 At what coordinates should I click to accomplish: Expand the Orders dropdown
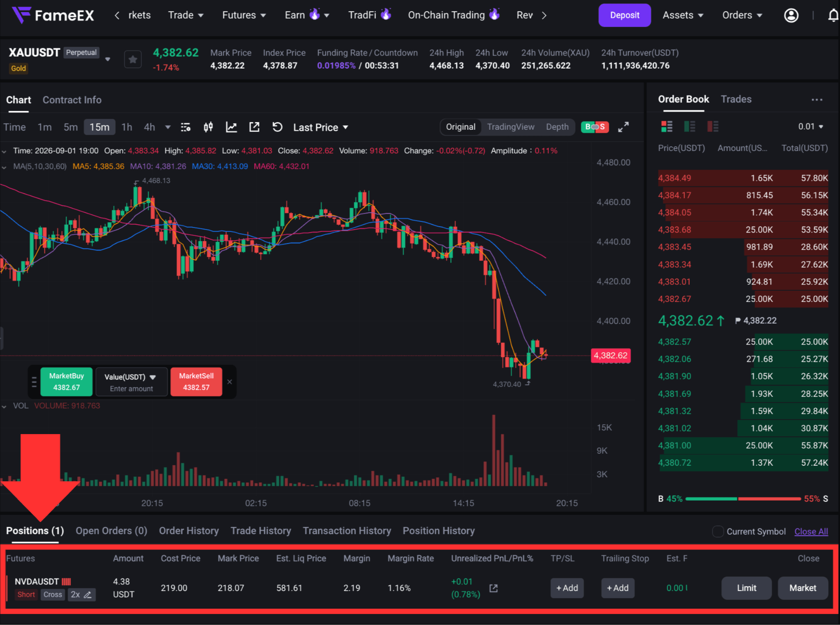(743, 15)
